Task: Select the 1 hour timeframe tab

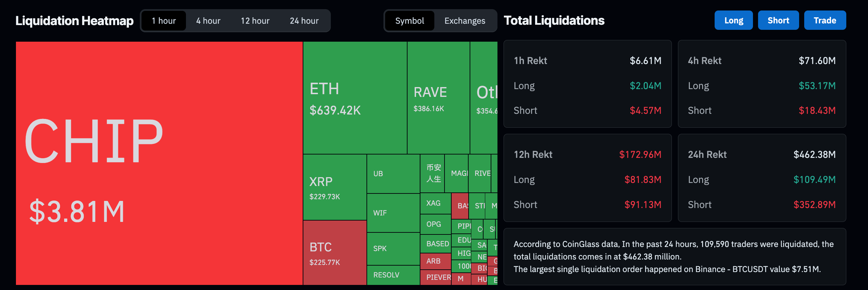Action: click(x=164, y=21)
